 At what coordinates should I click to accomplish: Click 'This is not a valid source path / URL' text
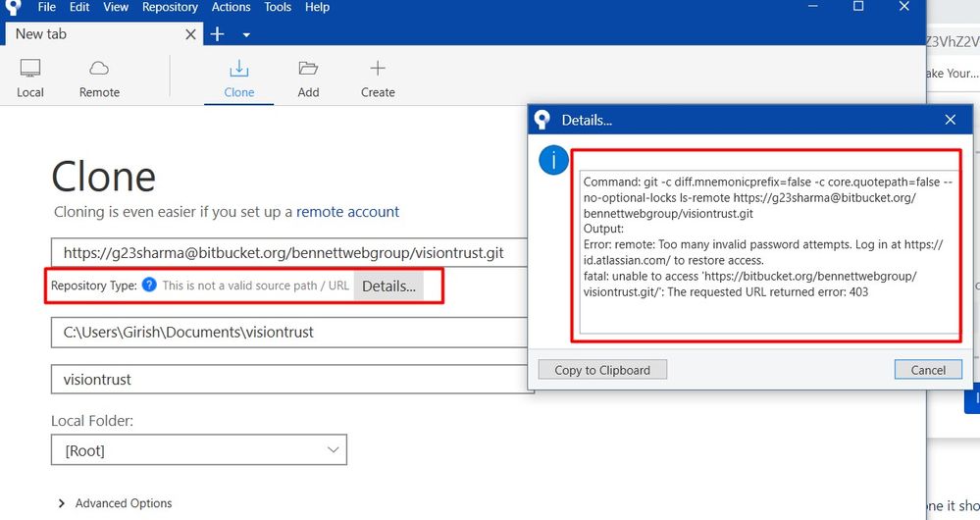pyautogui.click(x=256, y=286)
